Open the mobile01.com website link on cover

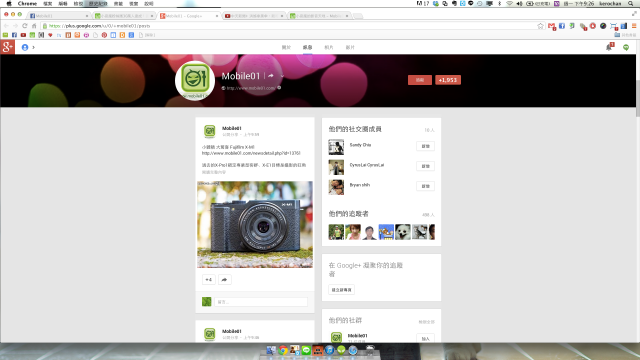[x=251, y=88]
